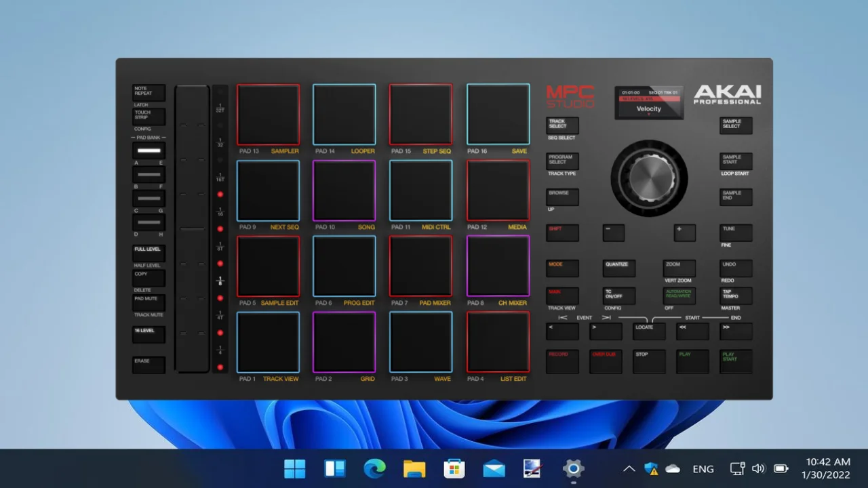Toggle the TC ON/OFF button
The image size is (868, 488).
(x=619, y=296)
